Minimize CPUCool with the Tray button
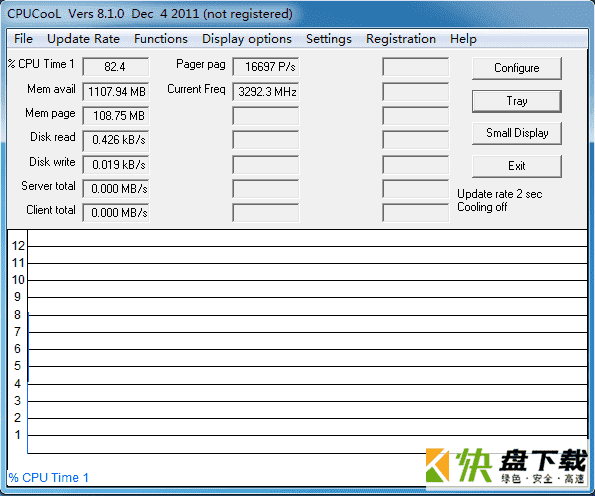Image resolution: width=595 pixels, height=496 pixels. pyautogui.click(x=516, y=101)
